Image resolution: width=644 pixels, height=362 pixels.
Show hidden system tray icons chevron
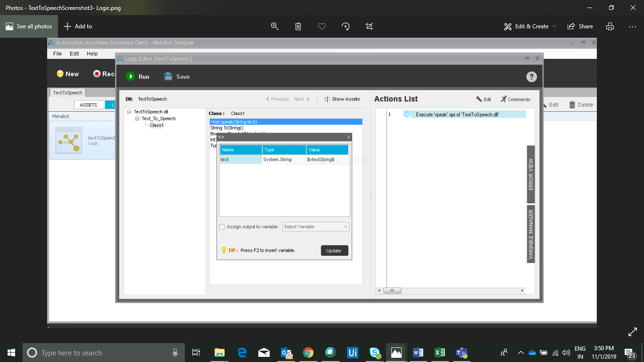coord(520,353)
